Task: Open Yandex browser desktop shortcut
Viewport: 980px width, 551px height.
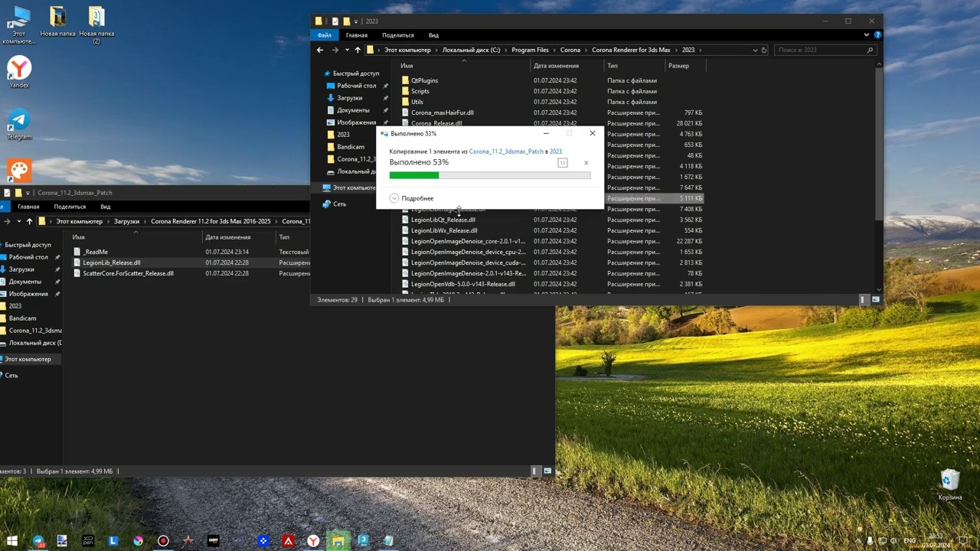Action: [x=19, y=73]
